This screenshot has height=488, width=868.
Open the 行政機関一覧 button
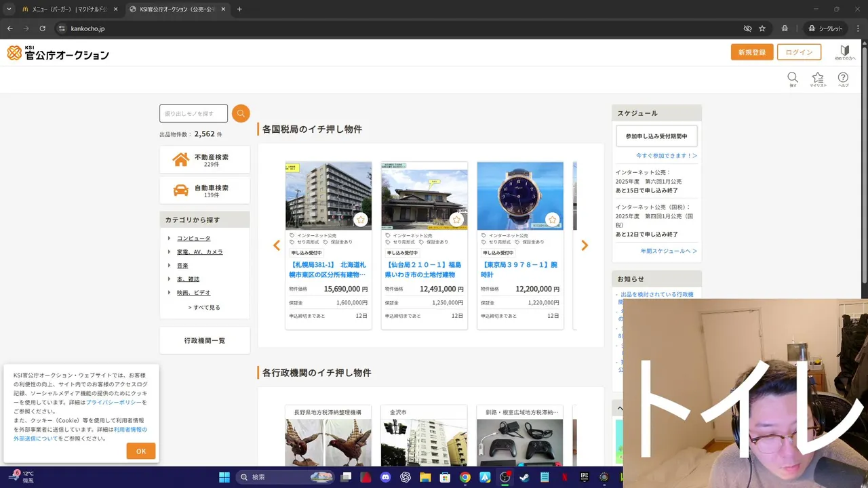click(x=205, y=340)
